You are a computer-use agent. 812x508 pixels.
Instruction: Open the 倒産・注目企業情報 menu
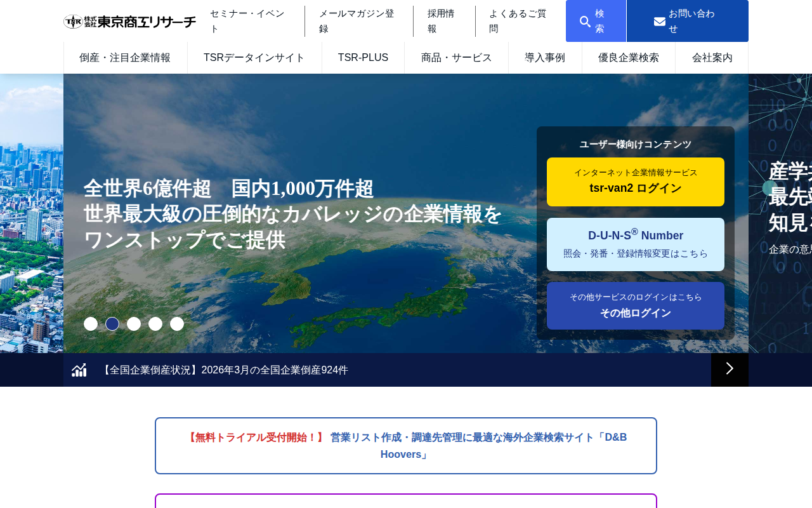pos(125,58)
